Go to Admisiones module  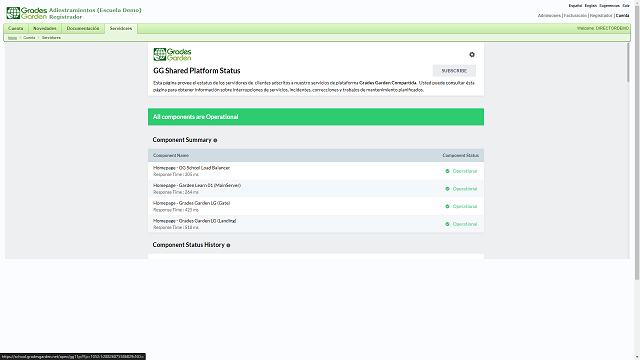[x=549, y=16]
